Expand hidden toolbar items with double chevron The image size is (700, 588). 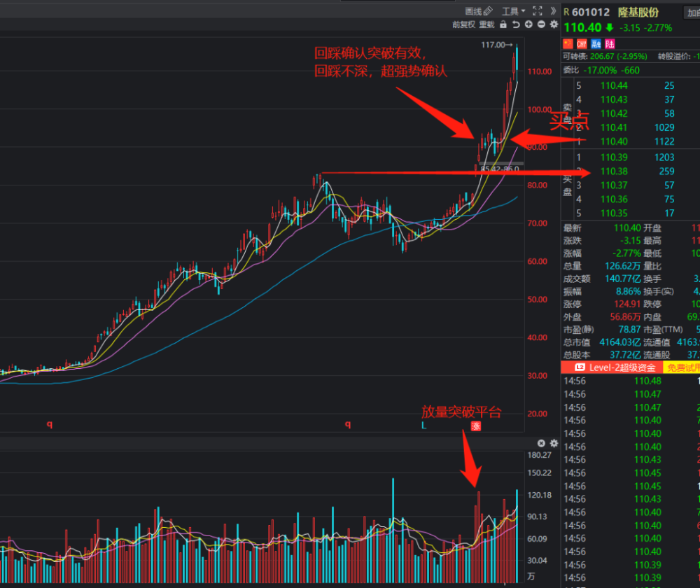pyautogui.click(x=553, y=11)
